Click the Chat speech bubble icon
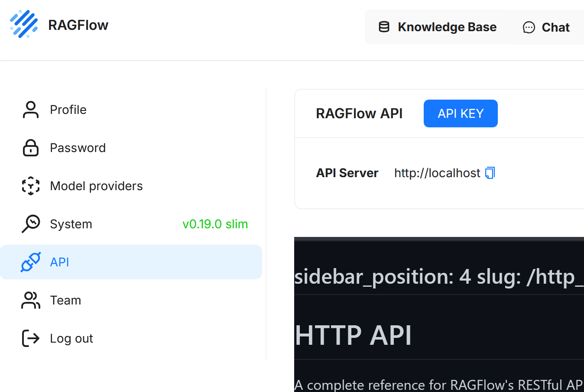The height and width of the screenshot is (392, 584). pos(528,27)
